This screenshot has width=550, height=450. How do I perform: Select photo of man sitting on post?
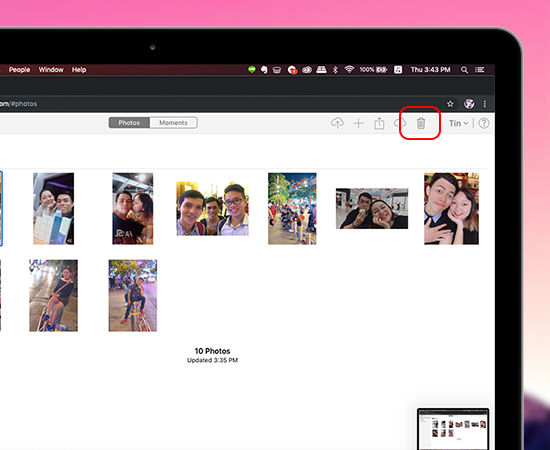point(133,295)
